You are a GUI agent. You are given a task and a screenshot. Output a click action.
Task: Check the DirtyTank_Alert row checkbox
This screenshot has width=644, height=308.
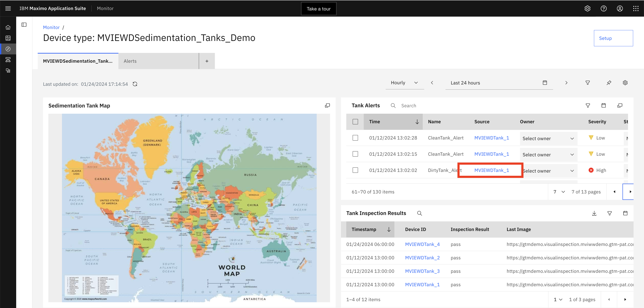pyautogui.click(x=355, y=170)
